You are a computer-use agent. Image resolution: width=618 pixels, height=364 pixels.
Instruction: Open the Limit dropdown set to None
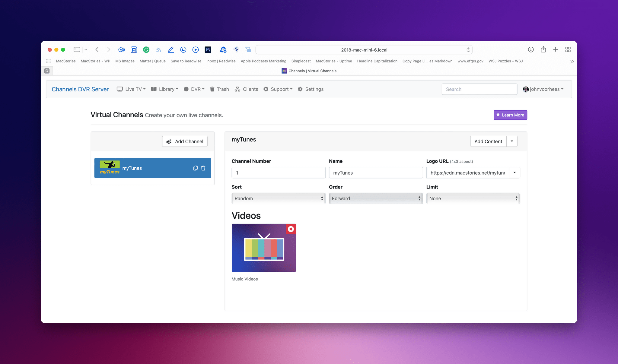(x=473, y=198)
